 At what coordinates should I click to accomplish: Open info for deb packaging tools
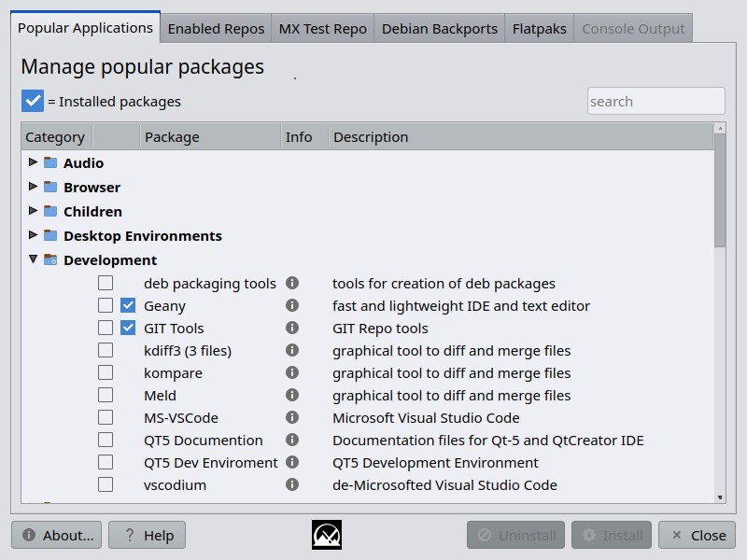(x=292, y=283)
